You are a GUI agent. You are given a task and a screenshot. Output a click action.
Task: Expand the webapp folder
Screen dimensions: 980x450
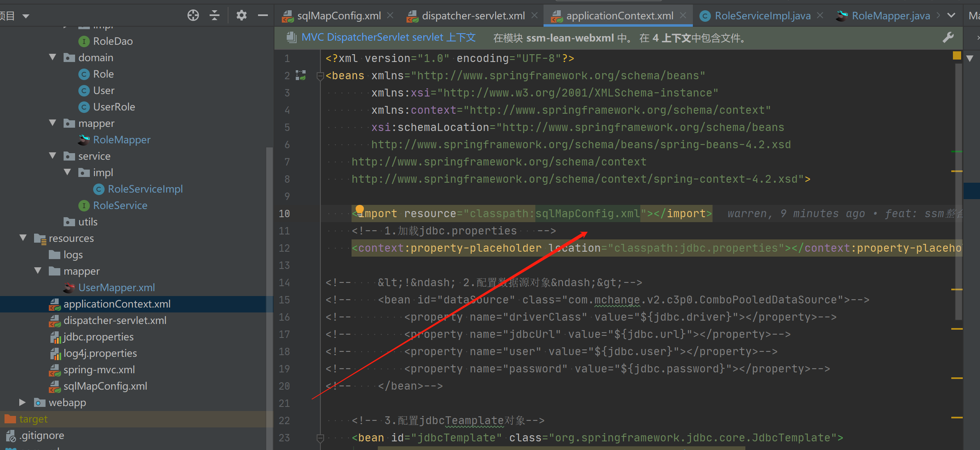click(x=23, y=402)
